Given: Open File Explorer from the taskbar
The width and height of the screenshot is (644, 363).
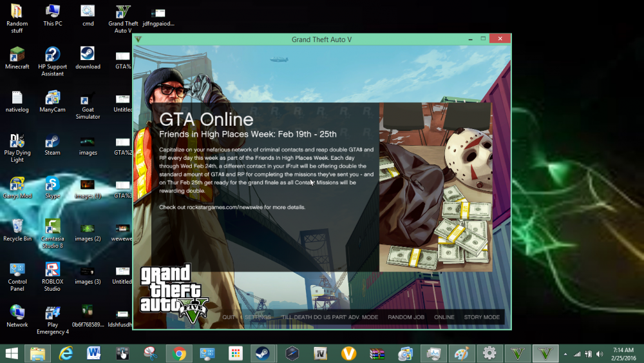Looking at the screenshot, I should (38, 353).
